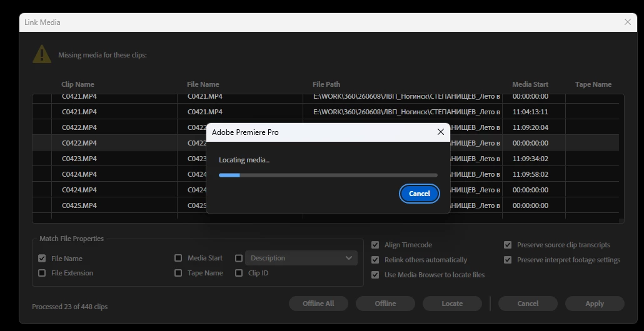Select media start value 11:09:34:02
The width and height of the screenshot is (644, 331).
pos(530,159)
